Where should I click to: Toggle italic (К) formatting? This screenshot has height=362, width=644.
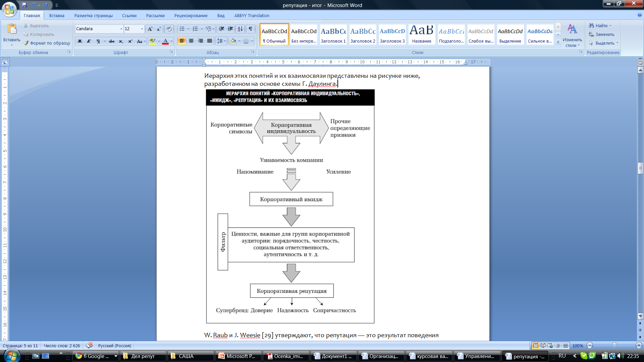tap(89, 41)
